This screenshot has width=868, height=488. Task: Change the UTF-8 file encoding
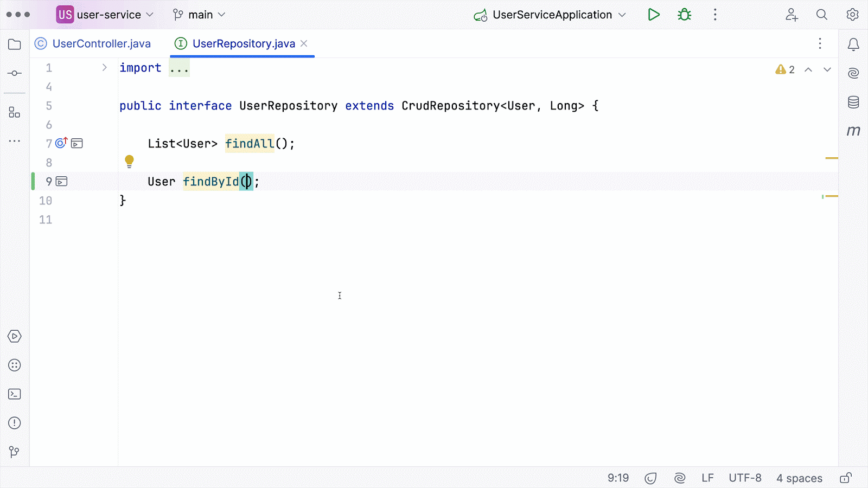(745, 478)
